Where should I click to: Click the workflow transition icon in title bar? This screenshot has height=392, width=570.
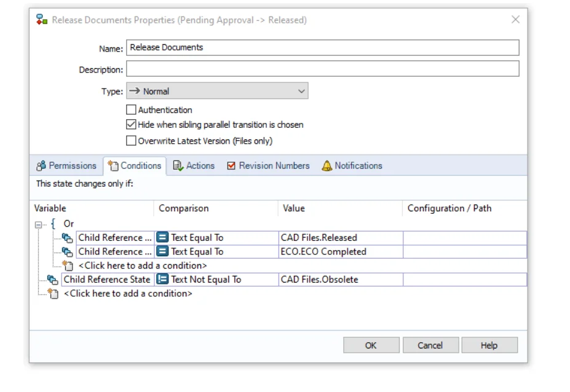tap(42, 20)
